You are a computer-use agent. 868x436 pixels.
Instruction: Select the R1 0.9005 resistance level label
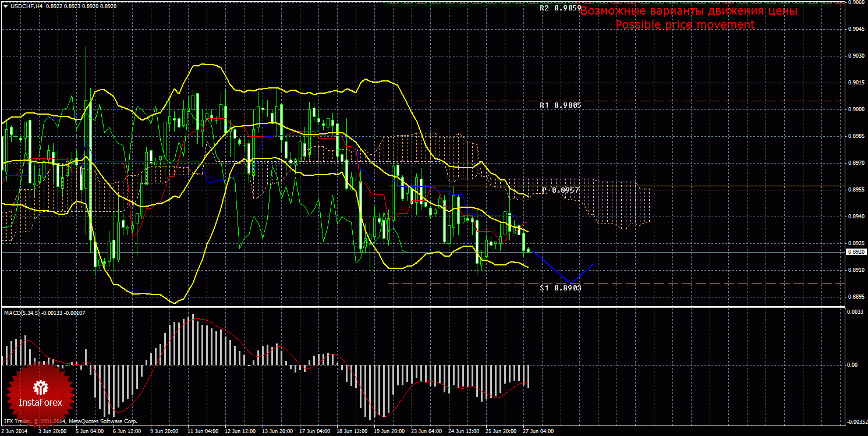pos(560,105)
